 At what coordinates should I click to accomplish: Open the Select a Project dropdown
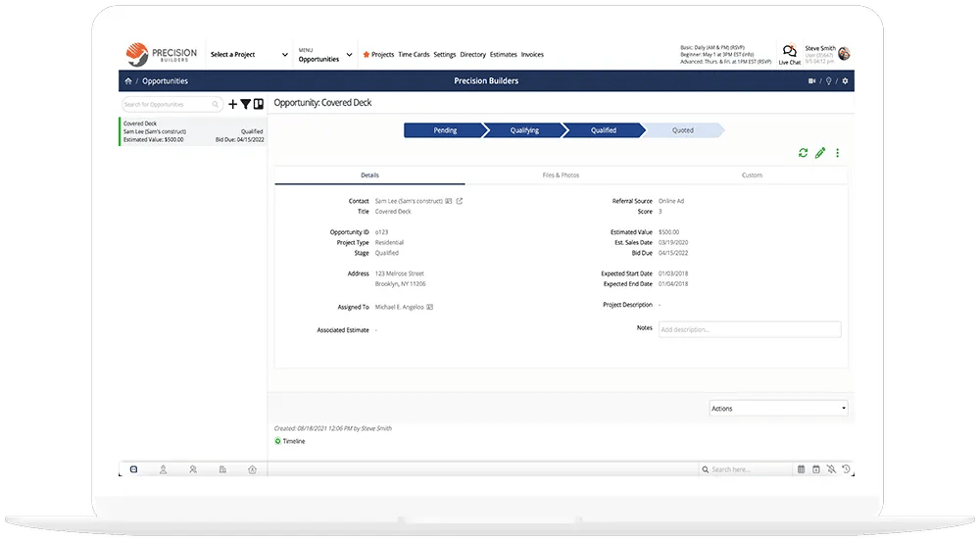pyautogui.click(x=250, y=55)
